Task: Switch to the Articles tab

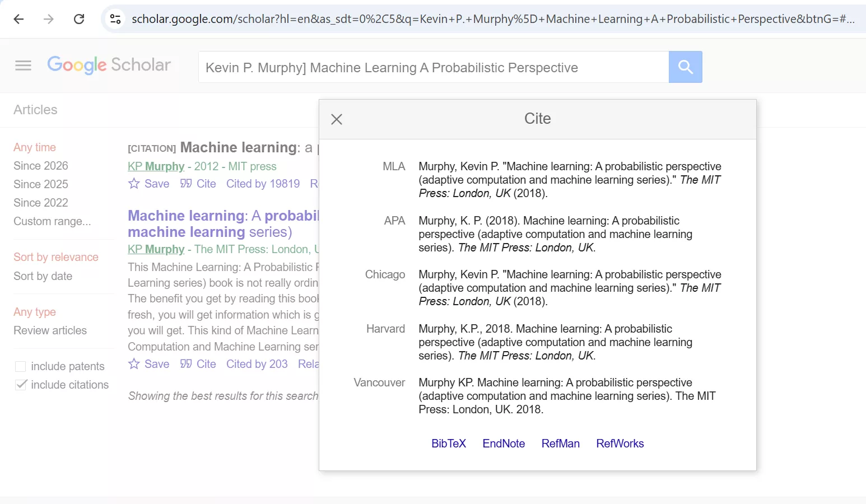Action: [35, 110]
